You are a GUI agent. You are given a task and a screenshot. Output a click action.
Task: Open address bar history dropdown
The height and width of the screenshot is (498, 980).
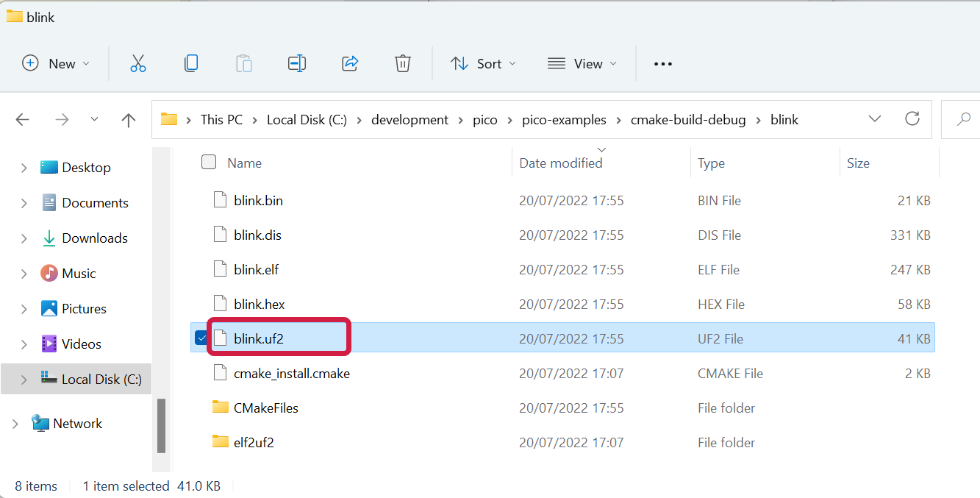click(875, 119)
